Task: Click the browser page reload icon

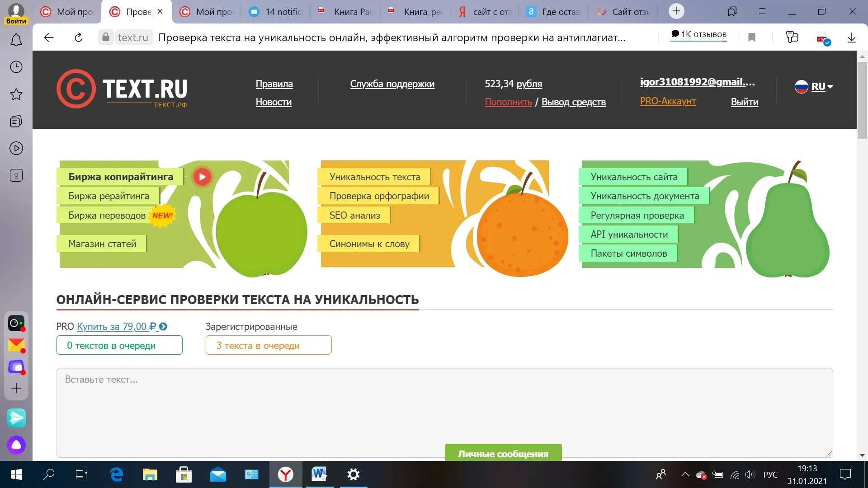Action: pyautogui.click(x=79, y=38)
